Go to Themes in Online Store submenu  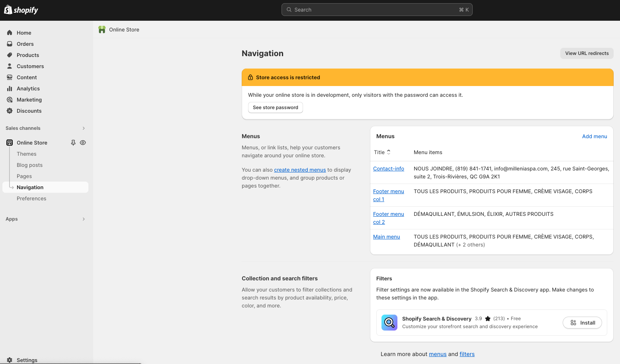27,154
